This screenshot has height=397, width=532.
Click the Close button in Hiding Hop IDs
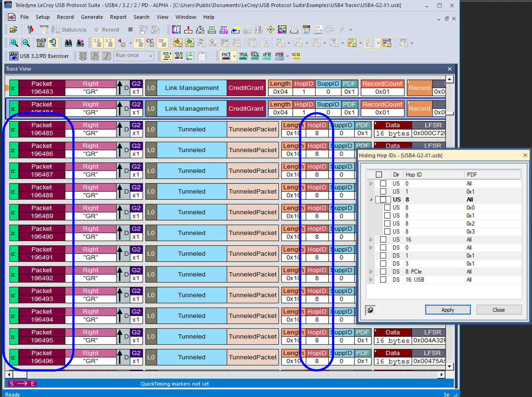click(499, 310)
